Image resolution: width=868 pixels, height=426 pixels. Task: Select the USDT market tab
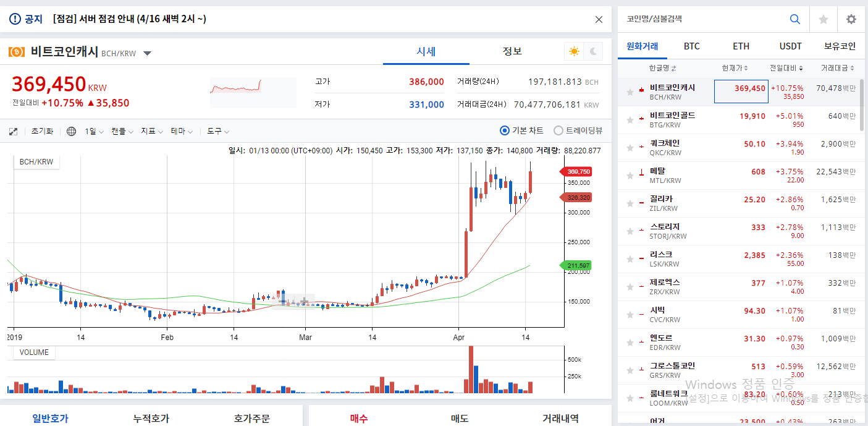coord(791,46)
